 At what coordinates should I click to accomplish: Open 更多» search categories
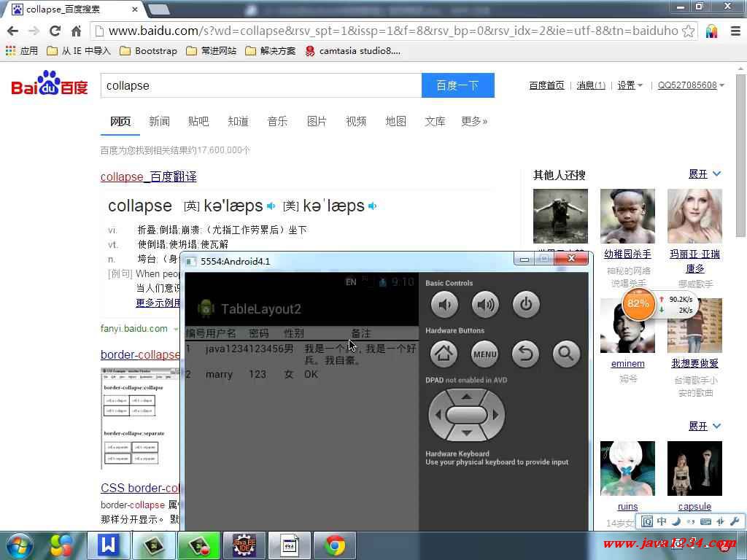pos(474,121)
